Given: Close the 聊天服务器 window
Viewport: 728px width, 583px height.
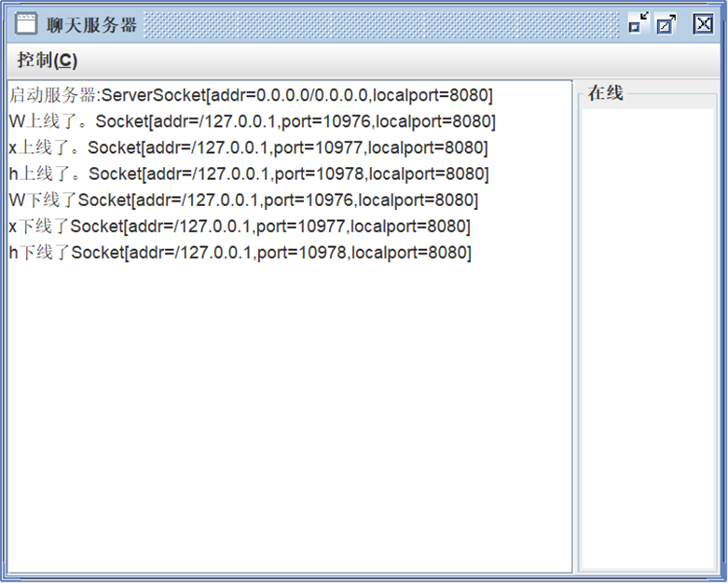Looking at the screenshot, I should click(703, 23).
